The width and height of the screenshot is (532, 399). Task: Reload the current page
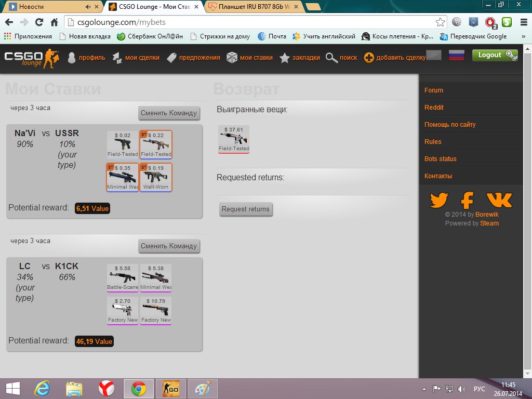[x=39, y=22]
